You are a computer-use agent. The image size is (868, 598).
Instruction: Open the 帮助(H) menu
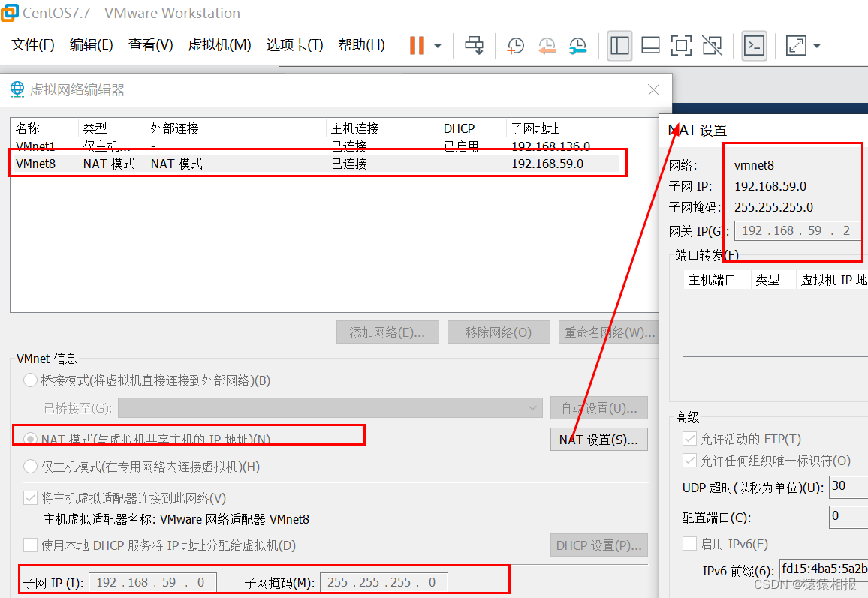coord(361,45)
